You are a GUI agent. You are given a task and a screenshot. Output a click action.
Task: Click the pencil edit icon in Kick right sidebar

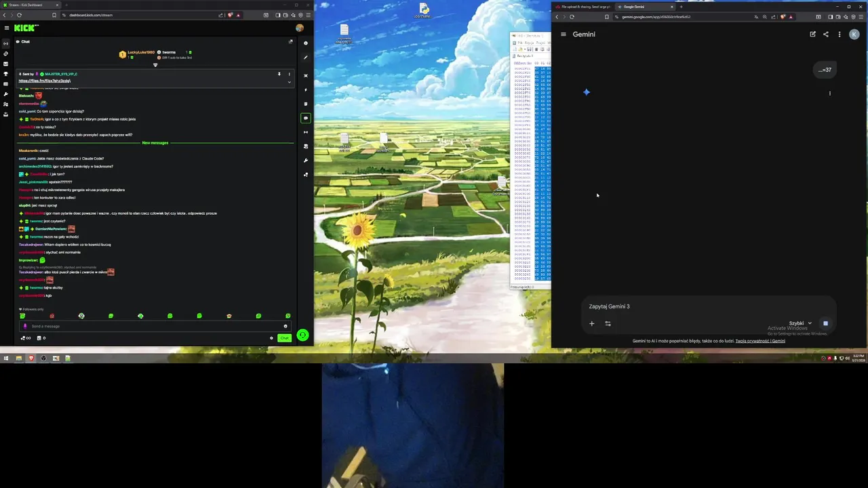[306, 57]
